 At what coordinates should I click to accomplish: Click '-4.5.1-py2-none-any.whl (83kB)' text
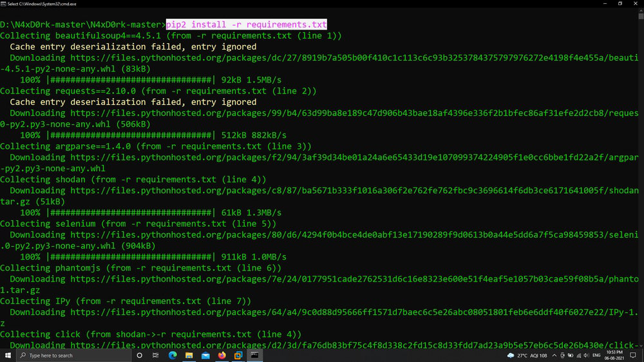click(x=75, y=69)
